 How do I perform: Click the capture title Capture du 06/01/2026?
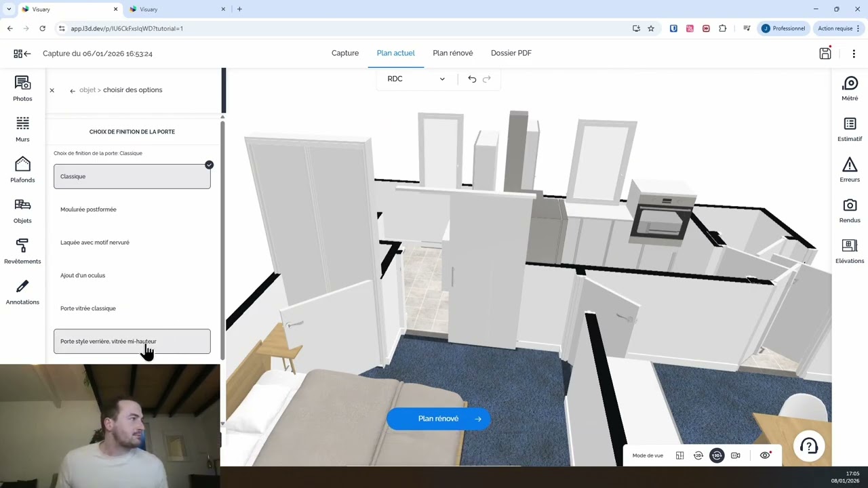pos(98,54)
